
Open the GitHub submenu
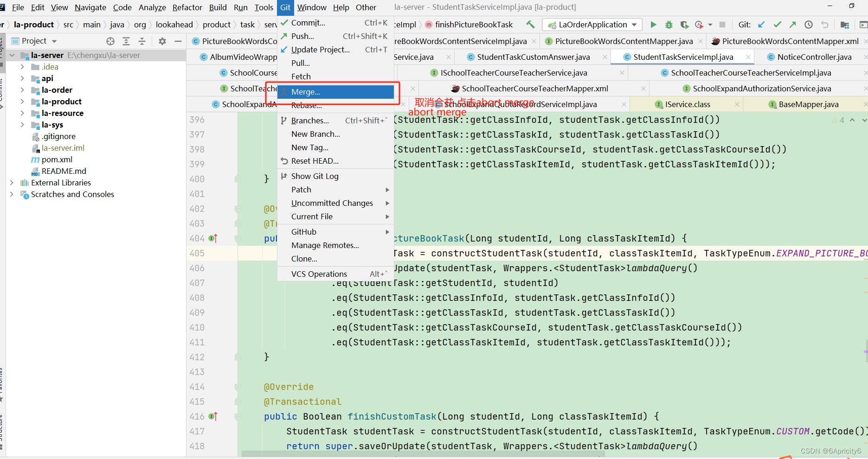click(335, 232)
